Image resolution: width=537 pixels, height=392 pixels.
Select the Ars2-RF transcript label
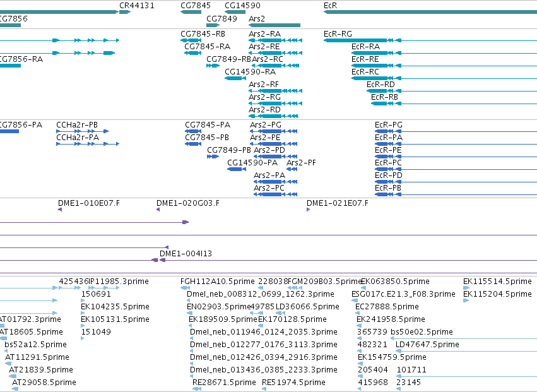point(264,85)
